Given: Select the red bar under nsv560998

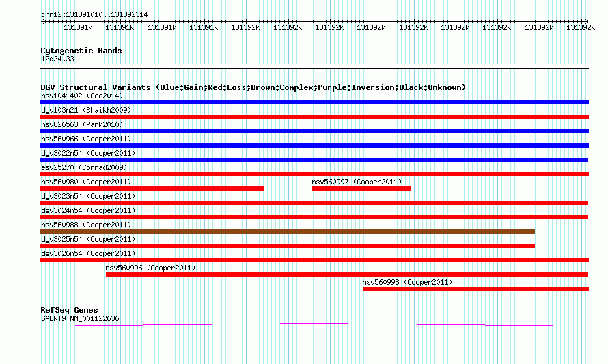Looking at the screenshot, I should point(475,289).
